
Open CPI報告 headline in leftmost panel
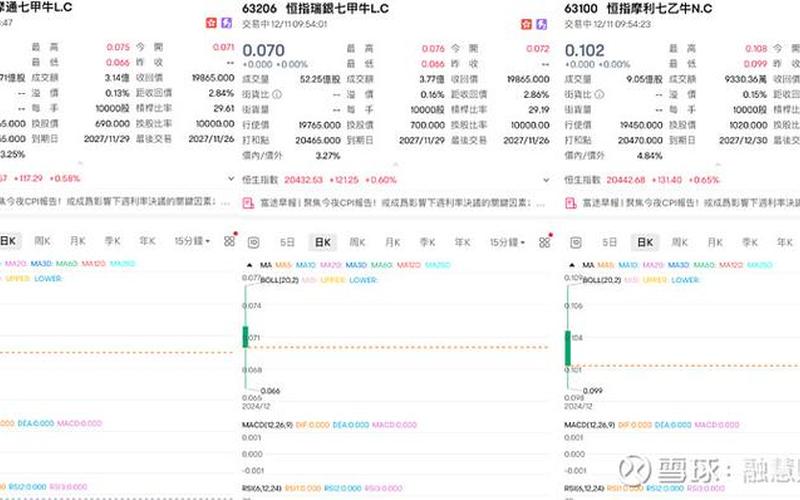[115, 202]
